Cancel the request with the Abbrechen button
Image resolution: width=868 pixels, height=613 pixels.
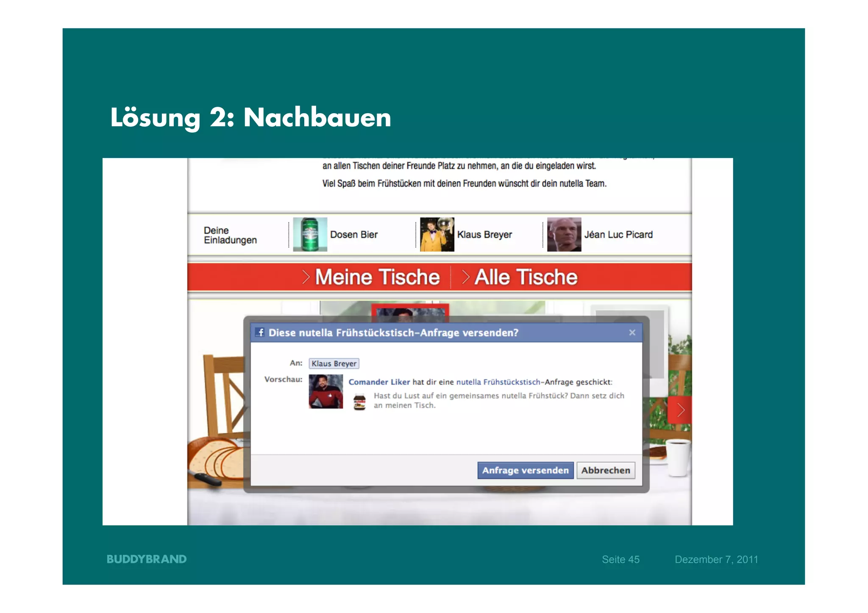606,470
